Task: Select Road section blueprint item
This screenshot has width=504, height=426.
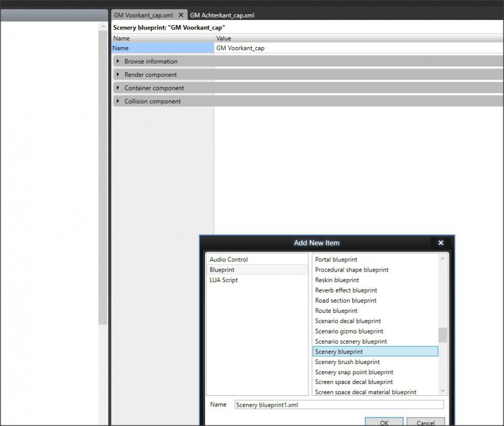Action: (345, 300)
